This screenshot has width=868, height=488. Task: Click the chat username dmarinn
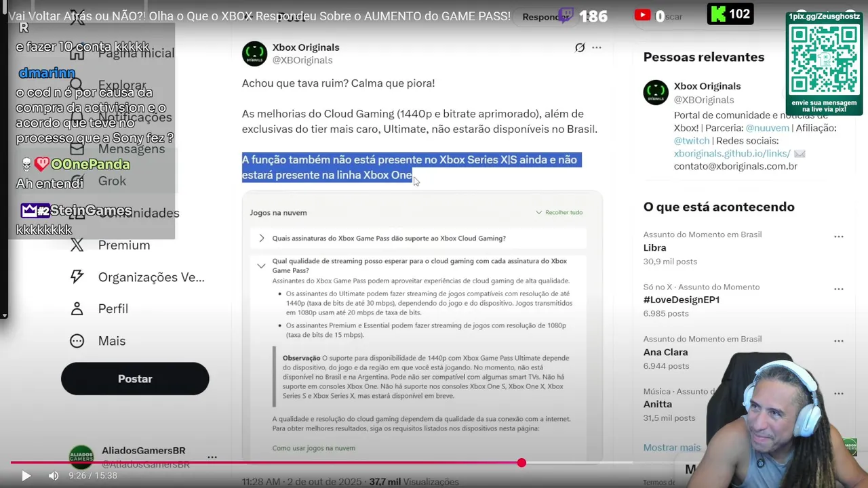46,73
